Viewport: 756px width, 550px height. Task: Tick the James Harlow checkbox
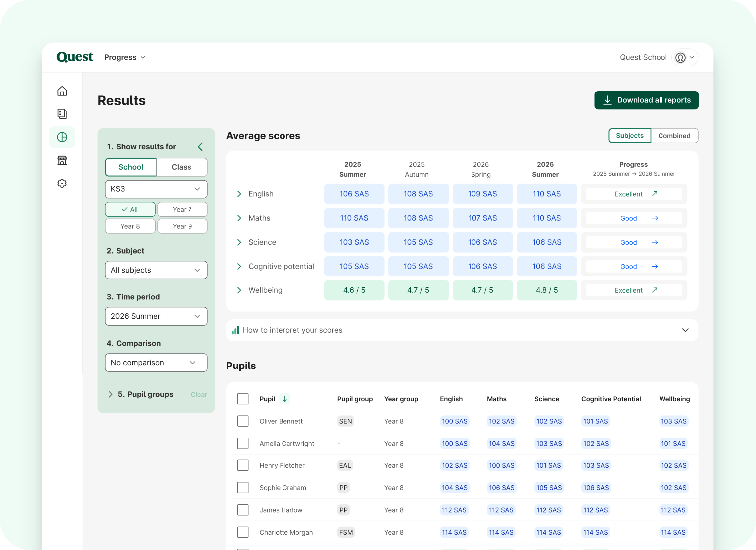[x=243, y=510]
